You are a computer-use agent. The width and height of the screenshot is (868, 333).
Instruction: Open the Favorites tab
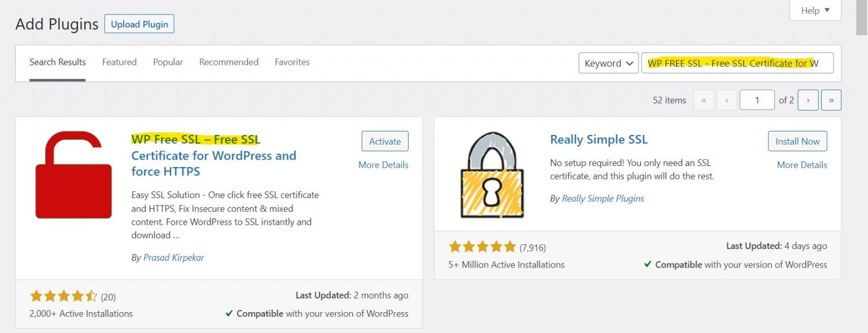pos(292,62)
